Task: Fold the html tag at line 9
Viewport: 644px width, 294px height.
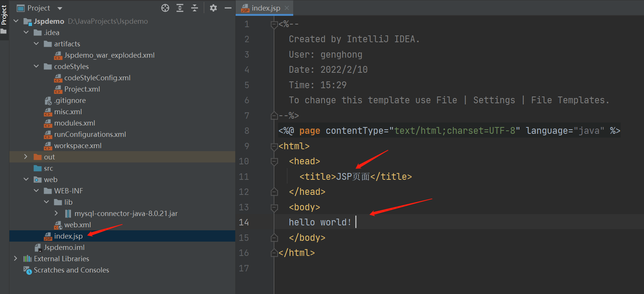Action: (x=274, y=146)
